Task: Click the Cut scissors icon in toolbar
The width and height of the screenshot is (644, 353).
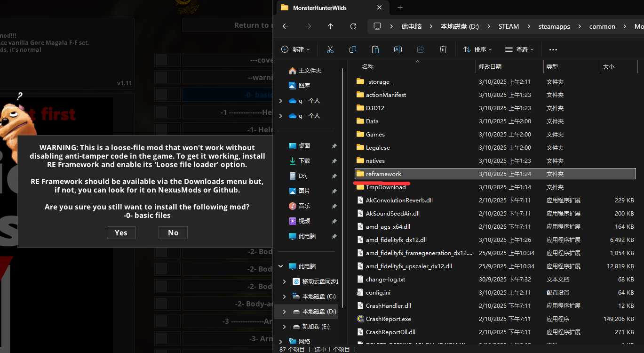Action: coord(330,49)
